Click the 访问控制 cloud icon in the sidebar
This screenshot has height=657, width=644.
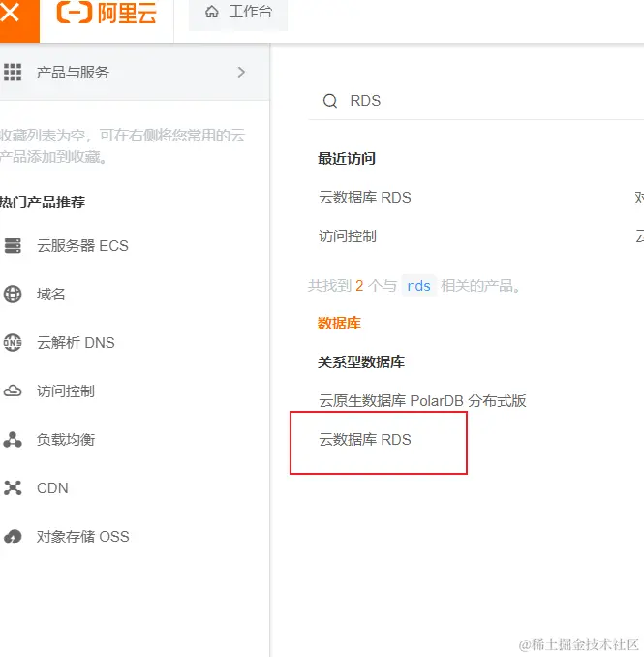[13, 391]
